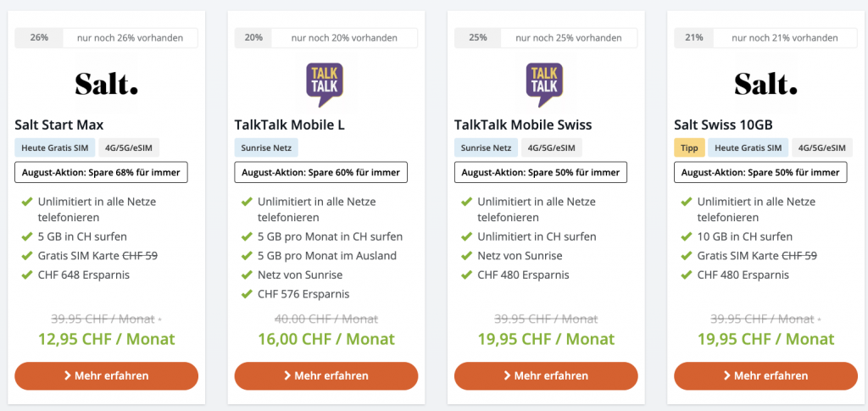Click Heute Gratis SIM badge on Salt Start Max
Viewport: 868px width, 411px height.
click(54, 148)
